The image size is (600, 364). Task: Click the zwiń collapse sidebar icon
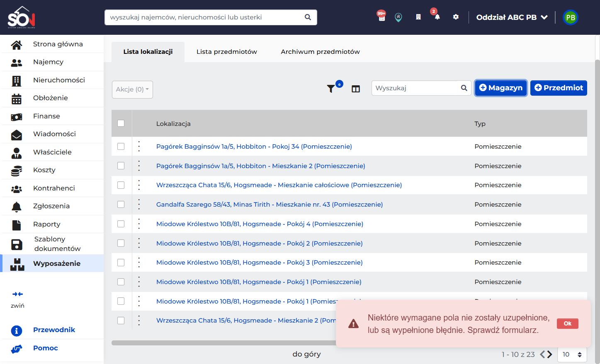click(x=17, y=294)
